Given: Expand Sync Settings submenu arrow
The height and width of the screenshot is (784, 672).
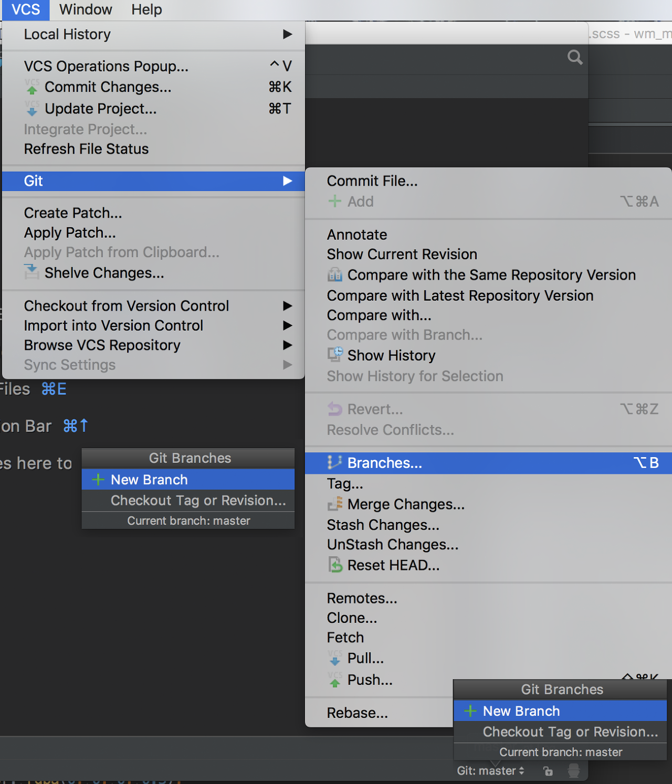Looking at the screenshot, I should (x=287, y=365).
